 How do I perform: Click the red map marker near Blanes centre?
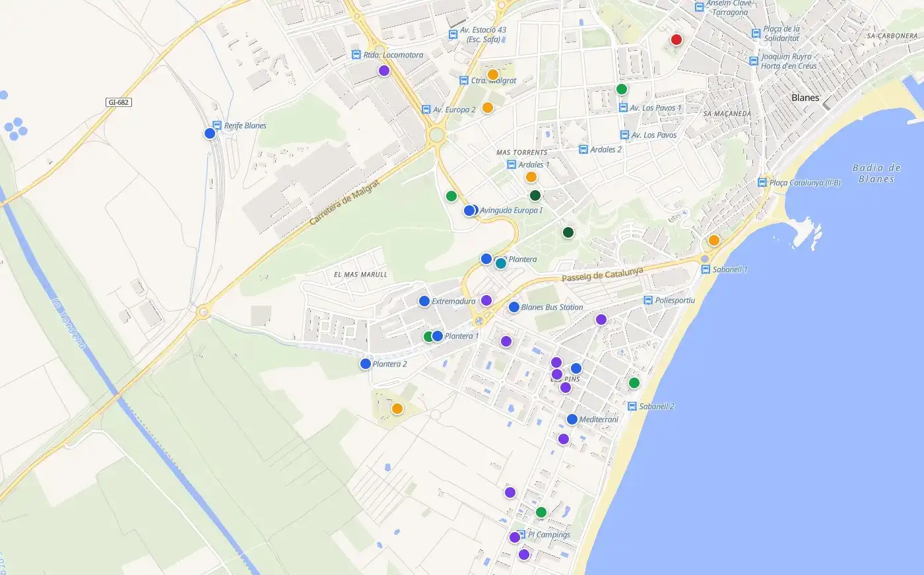pos(676,40)
